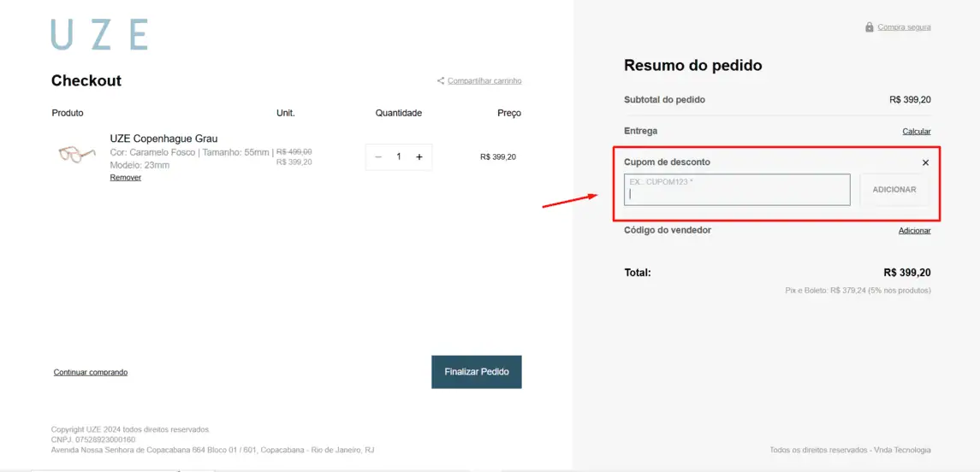The height and width of the screenshot is (472, 980).
Task: Click the Subtotal do pedido label
Action: [x=664, y=100]
